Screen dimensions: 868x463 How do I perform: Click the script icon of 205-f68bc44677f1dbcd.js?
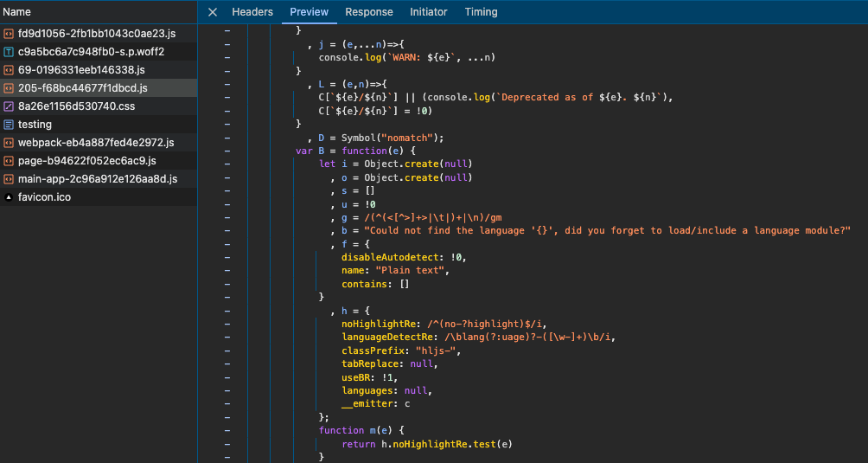click(9, 88)
